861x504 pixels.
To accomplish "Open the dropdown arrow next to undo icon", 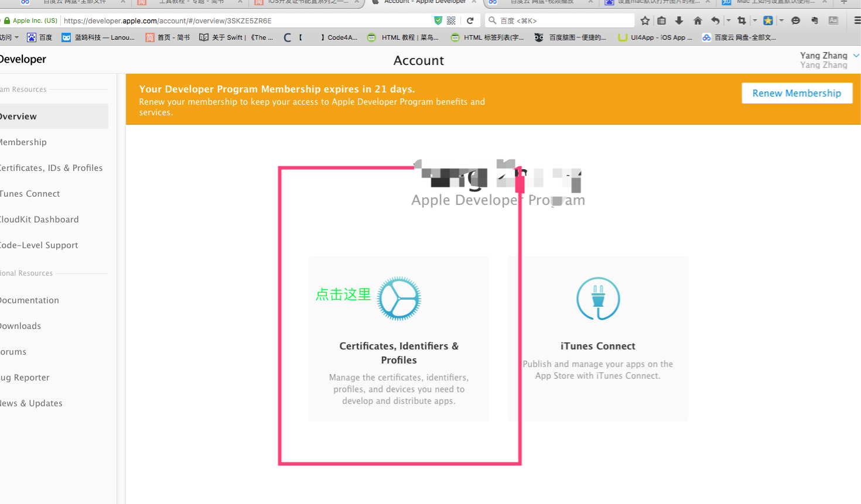I will (728, 20).
